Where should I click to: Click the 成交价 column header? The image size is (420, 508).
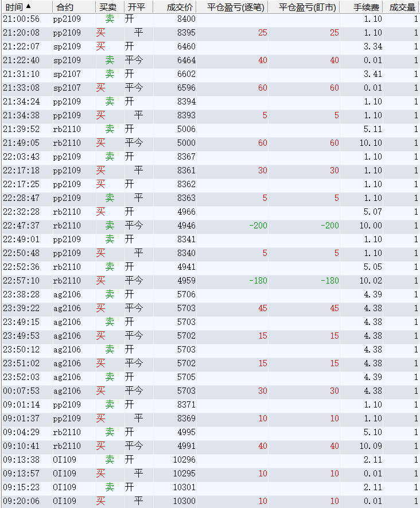(179, 7)
